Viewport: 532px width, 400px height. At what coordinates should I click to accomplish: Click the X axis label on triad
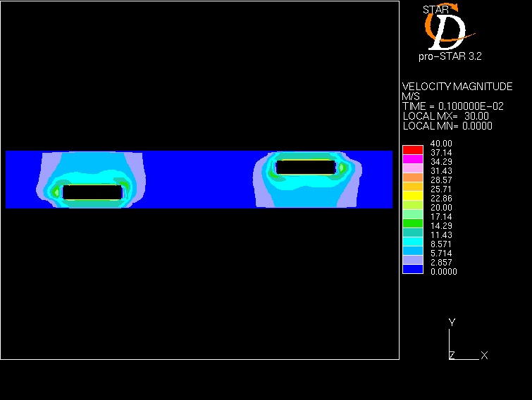point(484,356)
